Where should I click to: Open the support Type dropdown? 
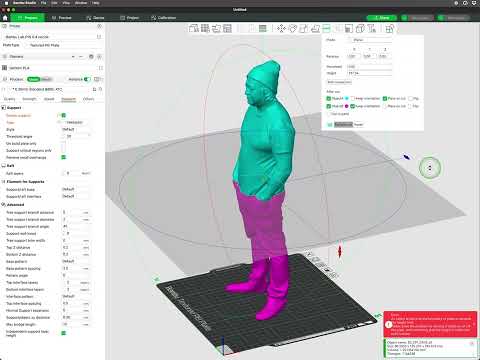click(x=76, y=122)
